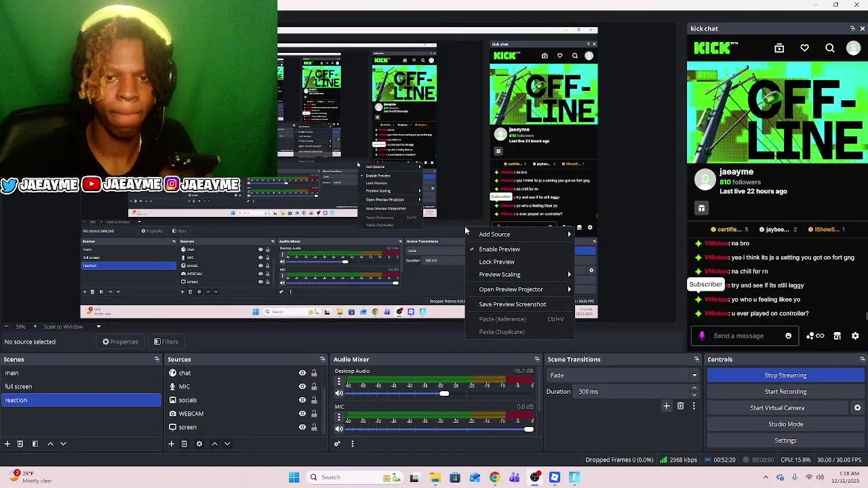This screenshot has width=868, height=488.
Task: Open the Kick search magnifier icon
Action: click(830, 48)
